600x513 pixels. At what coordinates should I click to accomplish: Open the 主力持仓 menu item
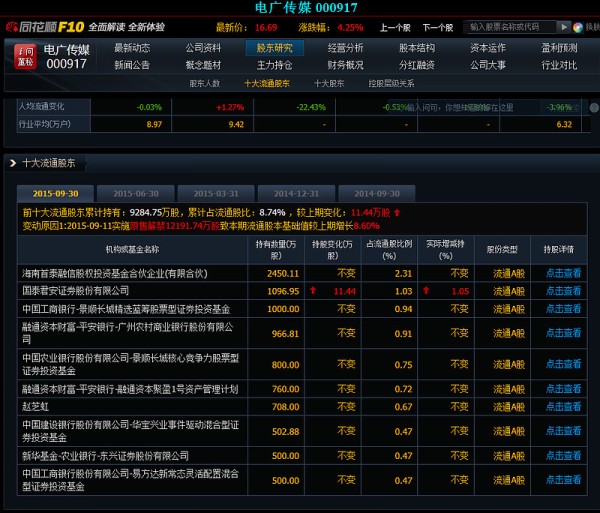tap(275, 65)
